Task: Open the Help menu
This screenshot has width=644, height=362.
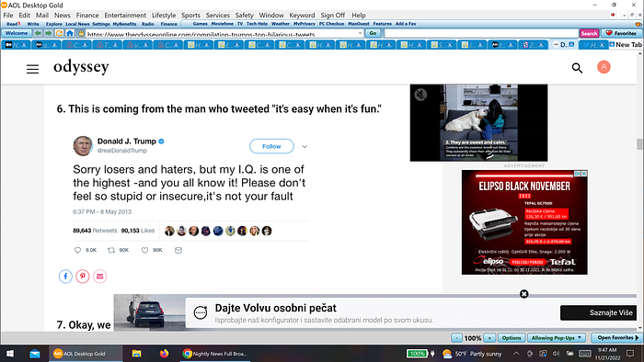Action: pyautogui.click(x=359, y=16)
